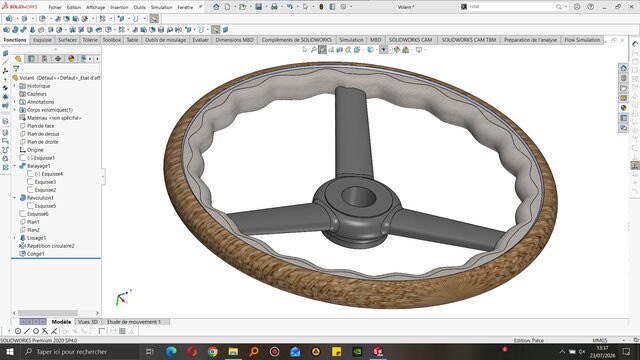Click the Zoom to Area magnifier in viewport toolbar
This screenshot has width=640, height=360.
pyautogui.click(x=313, y=50)
